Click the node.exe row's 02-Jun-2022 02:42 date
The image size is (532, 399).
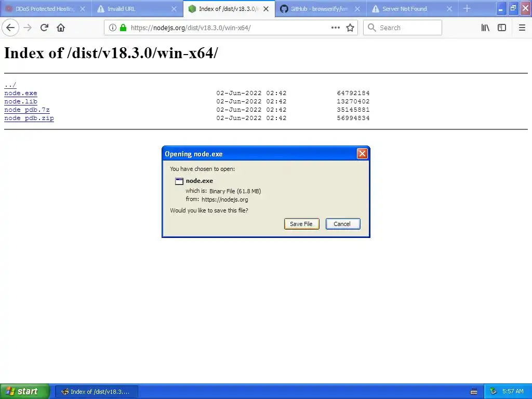(x=251, y=93)
